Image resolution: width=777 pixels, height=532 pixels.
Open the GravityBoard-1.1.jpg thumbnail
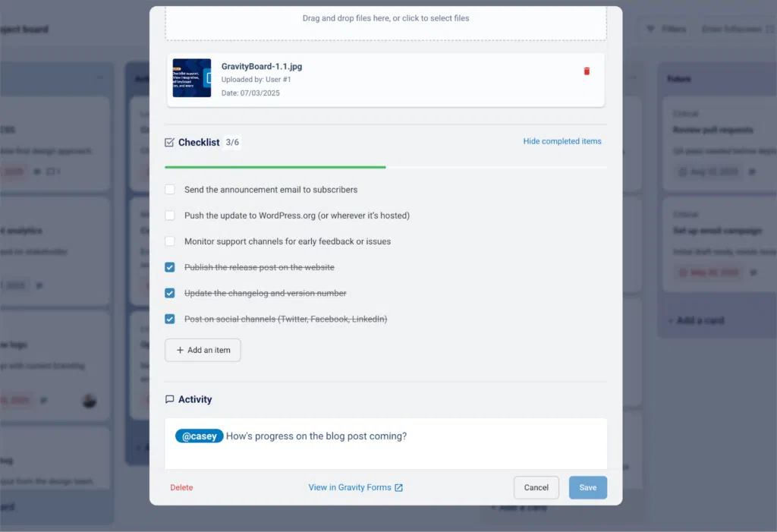(191, 78)
